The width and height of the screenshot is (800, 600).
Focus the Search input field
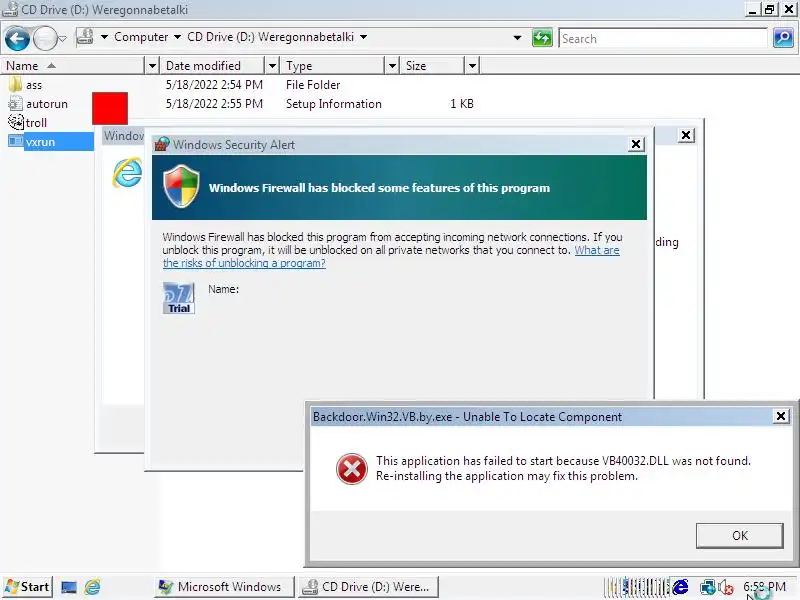(x=663, y=38)
